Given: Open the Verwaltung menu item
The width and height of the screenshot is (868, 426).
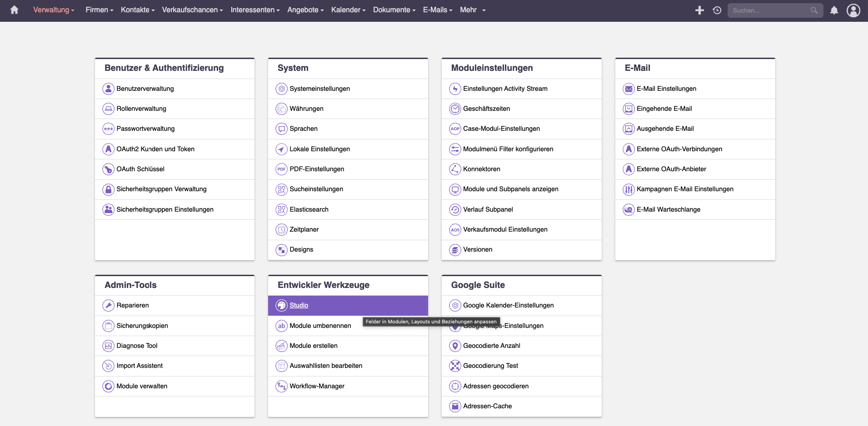Looking at the screenshot, I should tap(54, 10).
